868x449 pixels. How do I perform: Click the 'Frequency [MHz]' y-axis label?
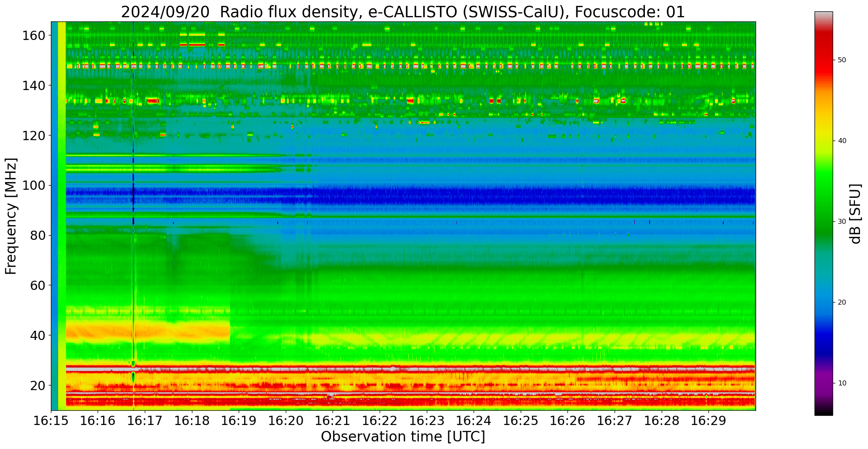click(11, 216)
